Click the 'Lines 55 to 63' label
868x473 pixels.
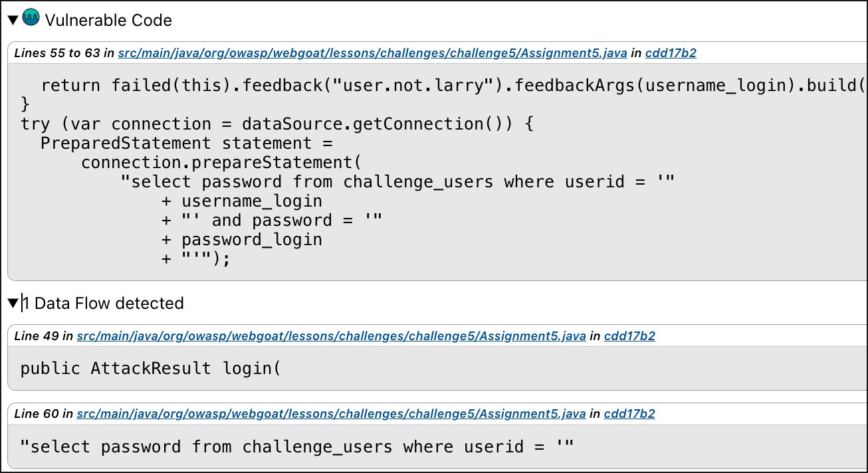56,53
